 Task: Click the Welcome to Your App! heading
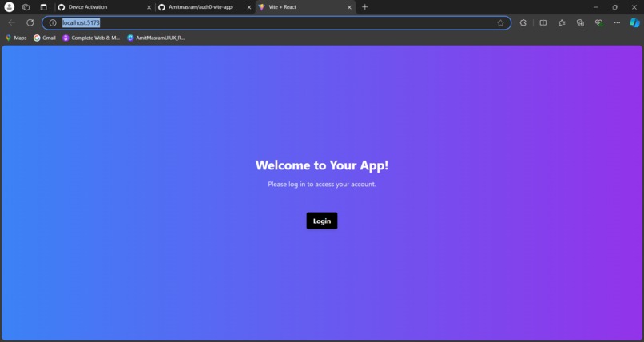pyautogui.click(x=321, y=165)
